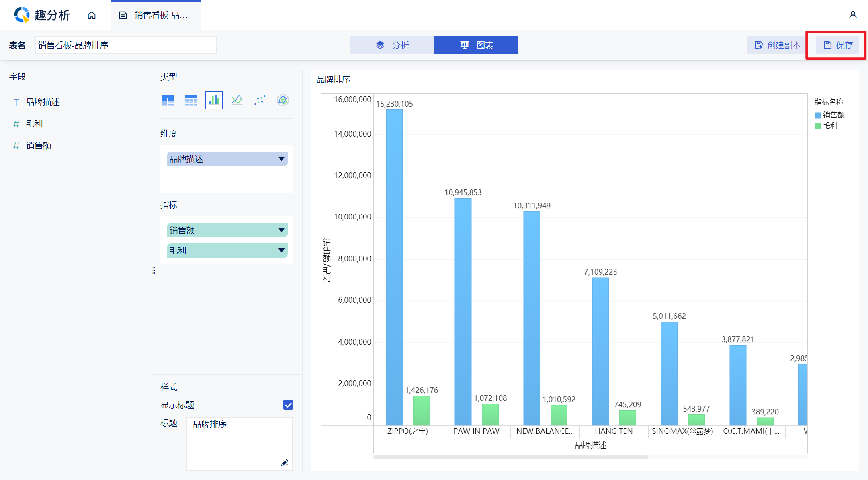Go to the home page icon
This screenshot has width=868, height=480.
click(92, 15)
